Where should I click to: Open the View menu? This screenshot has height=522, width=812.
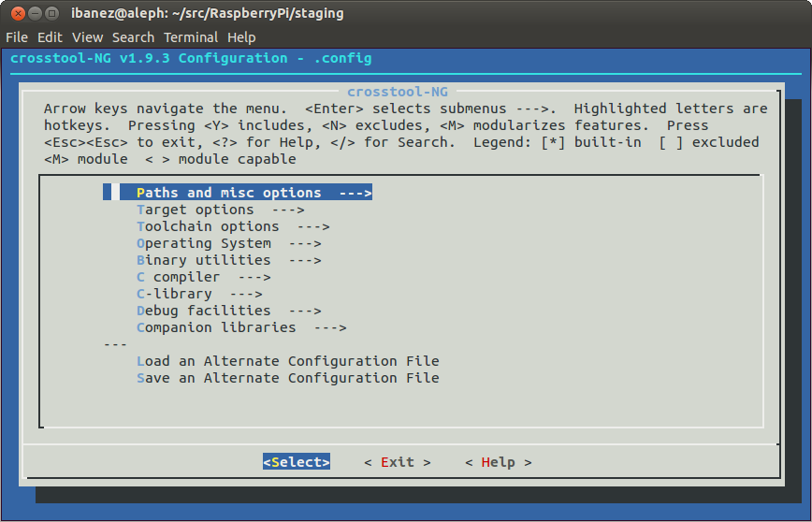(x=88, y=37)
